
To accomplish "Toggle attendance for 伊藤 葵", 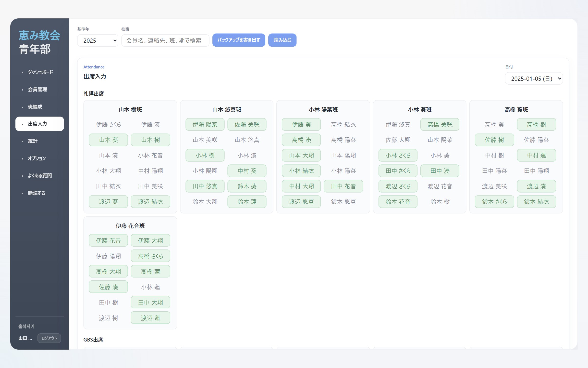I will 301,124.
